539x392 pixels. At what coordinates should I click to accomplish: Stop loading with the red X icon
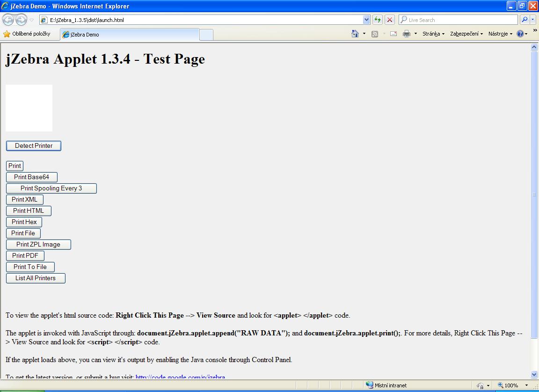389,20
